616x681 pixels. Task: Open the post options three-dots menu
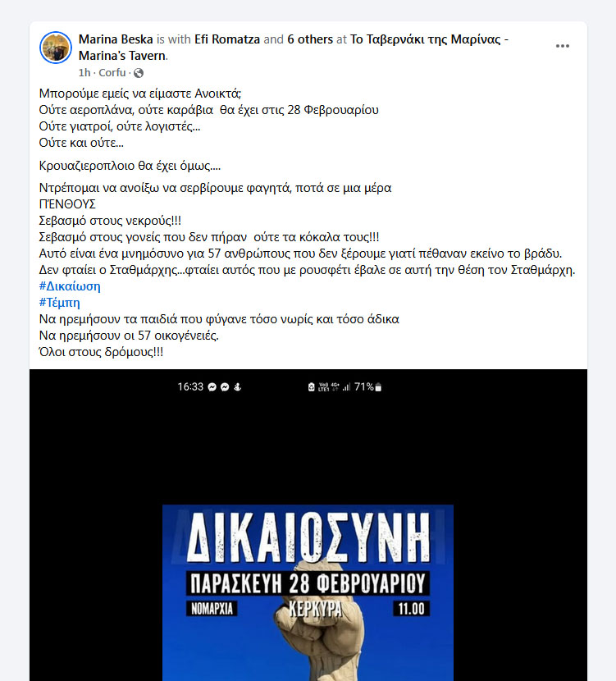(x=562, y=46)
